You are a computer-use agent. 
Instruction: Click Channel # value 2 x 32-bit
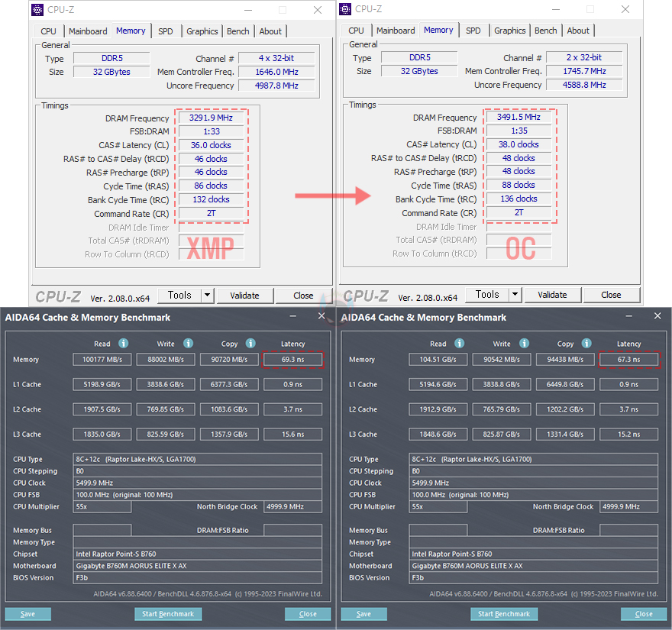click(x=584, y=57)
